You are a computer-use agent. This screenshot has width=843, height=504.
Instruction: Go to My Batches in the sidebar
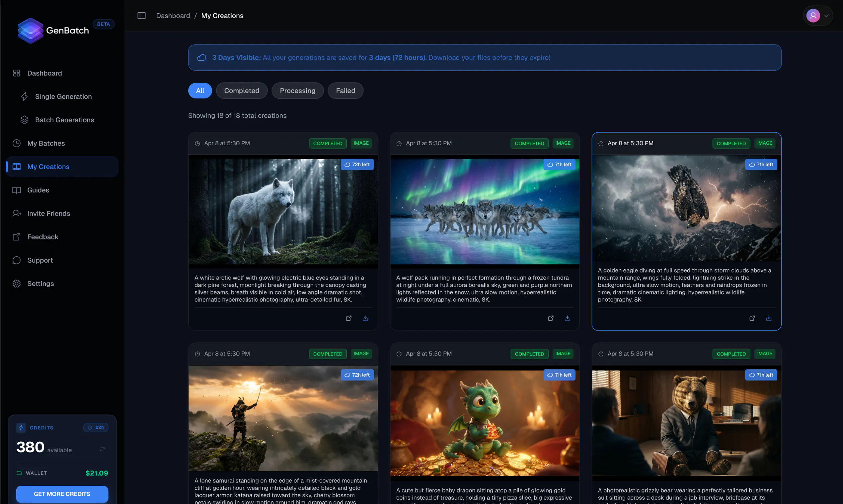click(62, 143)
